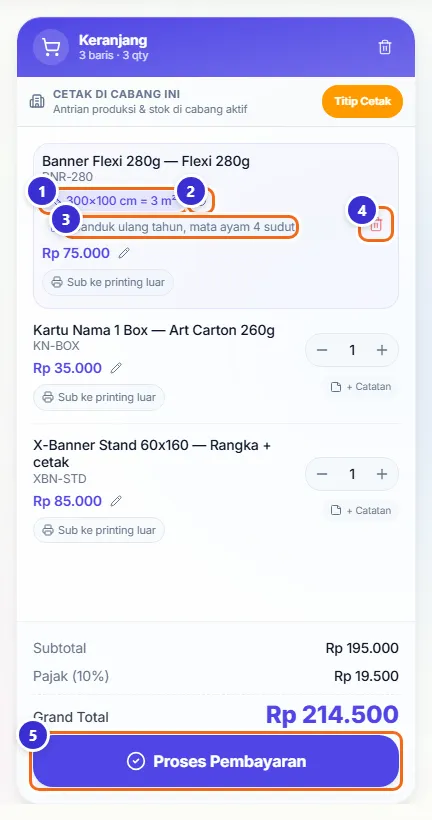Toggle Sub ke printing luar for X-Banner Stand

point(99,530)
